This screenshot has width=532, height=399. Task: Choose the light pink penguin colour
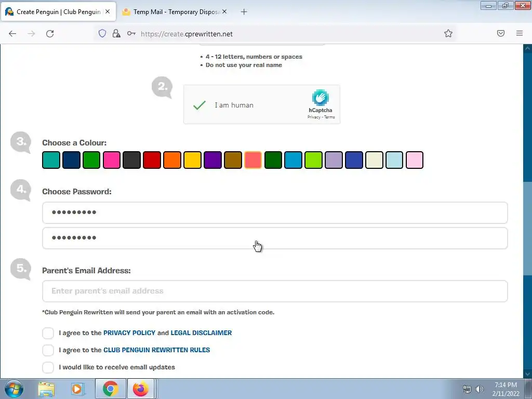coord(415,160)
